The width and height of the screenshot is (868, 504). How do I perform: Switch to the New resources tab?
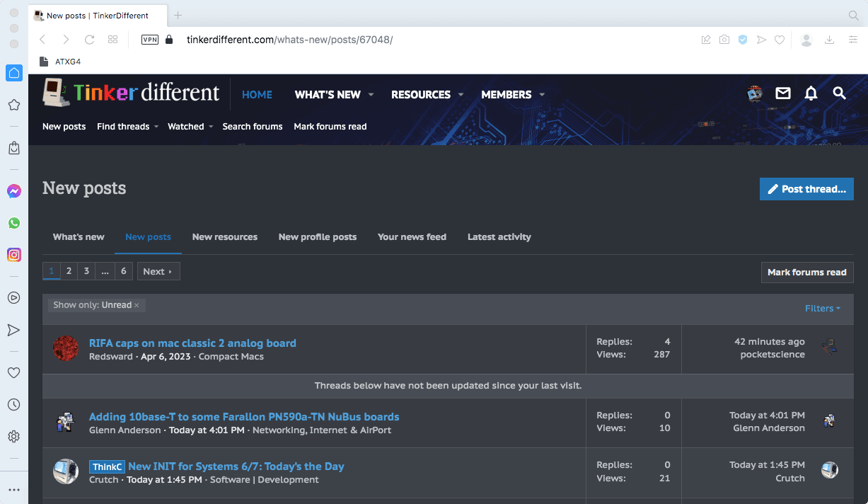click(x=225, y=237)
